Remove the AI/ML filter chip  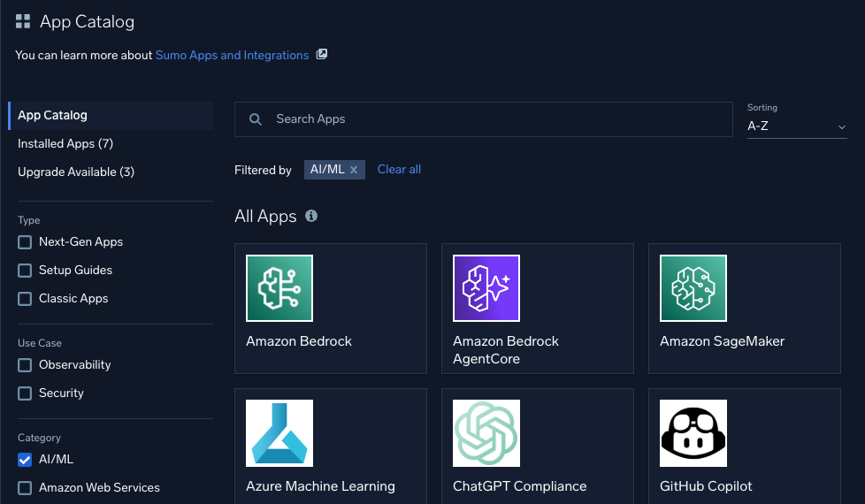(354, 170)
